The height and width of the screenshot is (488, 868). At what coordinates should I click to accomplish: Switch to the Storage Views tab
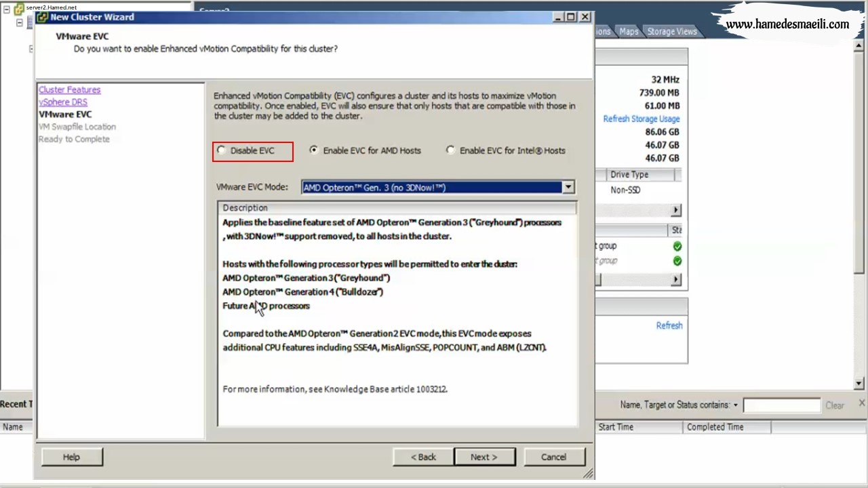tap(671, 32)
